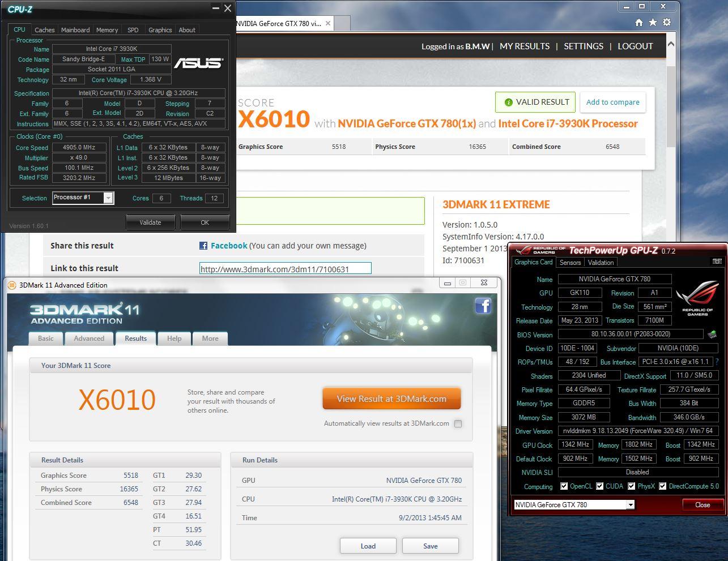
Task: Click the NVIDIA GeForce GTX 780(1x) link
Action: point(407,123)
